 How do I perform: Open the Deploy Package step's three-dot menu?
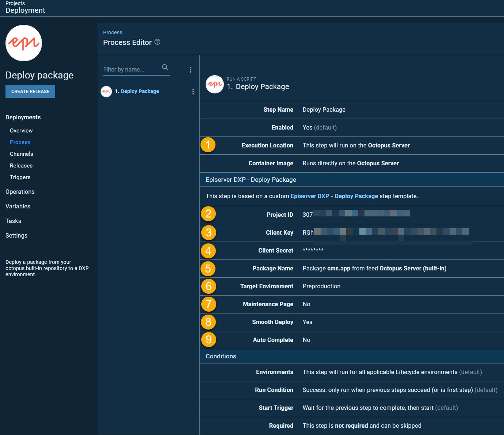(x=193, y=92)
